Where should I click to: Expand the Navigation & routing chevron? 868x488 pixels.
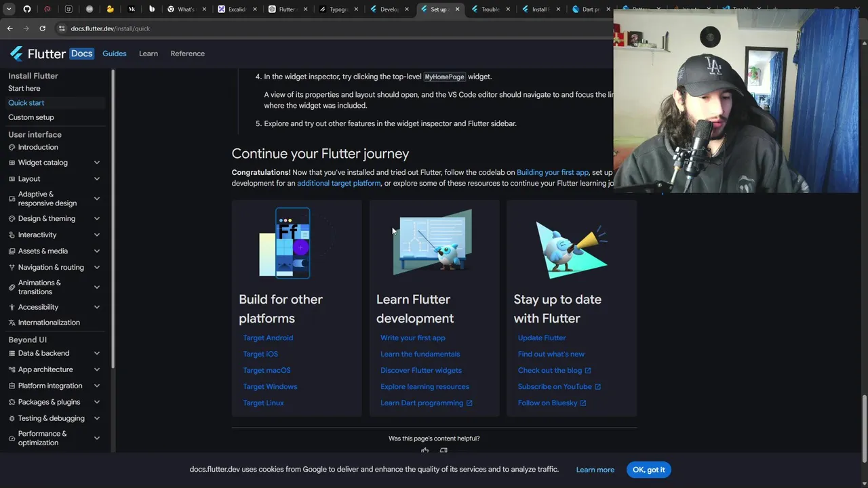(x=97, y=268)
